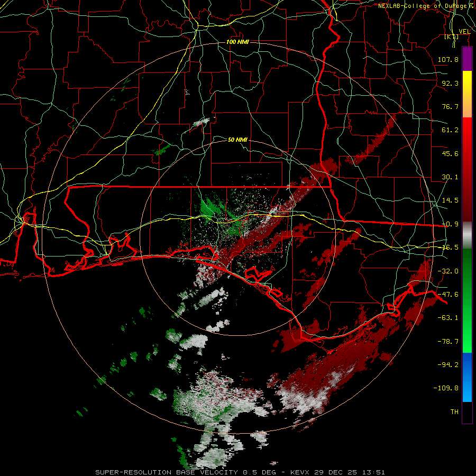Click the "SUPER-RESOLUTION BASE VELOCITY" caption
This screenshot has height=476, width=476.
(x=167, y=472)
